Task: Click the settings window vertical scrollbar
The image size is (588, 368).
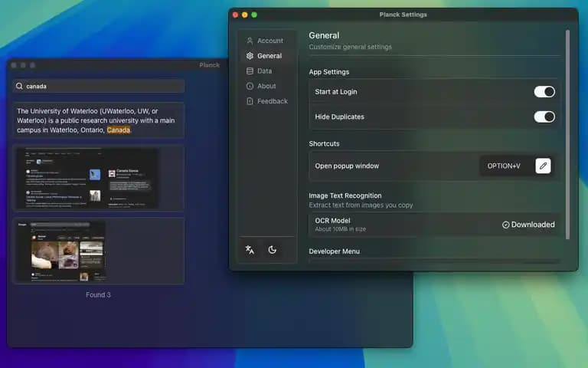Action: pyautogui.click(x=567, y=134)
